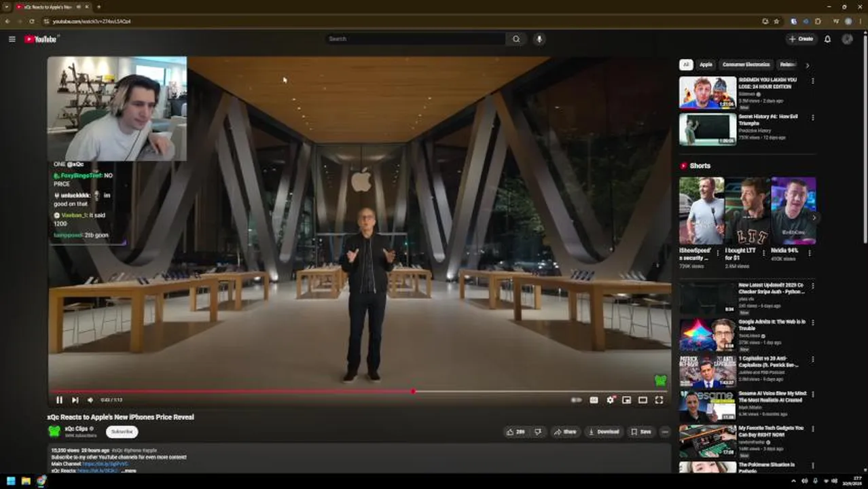Click in the YouTube search field
This screenshot has width=868, height=489.
[x=415, y=39]
